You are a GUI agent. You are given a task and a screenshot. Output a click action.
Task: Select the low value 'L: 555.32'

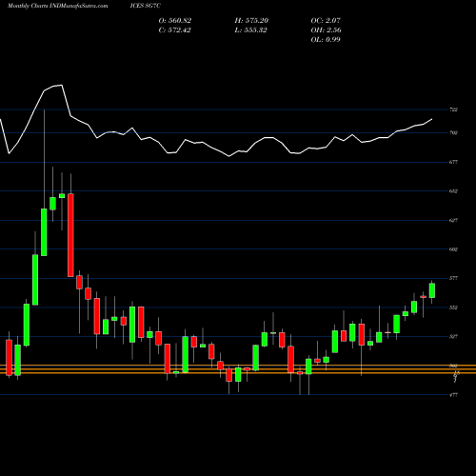pyautogui.click(x=251, y=30)
